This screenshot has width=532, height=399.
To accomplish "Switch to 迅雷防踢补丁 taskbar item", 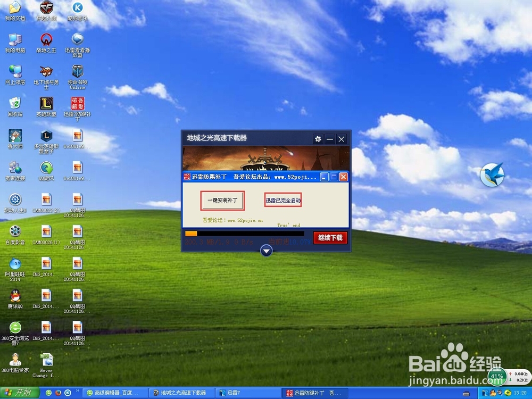I will tap(314, 393).
